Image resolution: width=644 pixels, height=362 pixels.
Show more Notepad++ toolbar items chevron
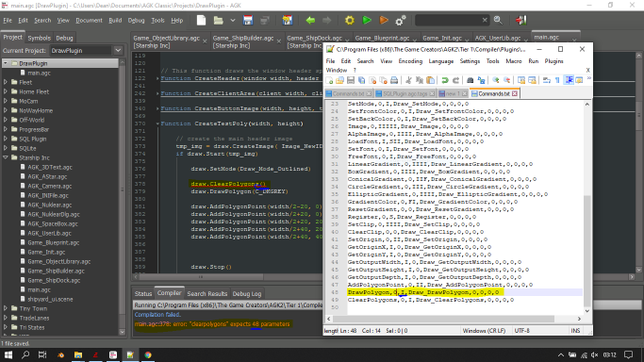tap(588, 79)
